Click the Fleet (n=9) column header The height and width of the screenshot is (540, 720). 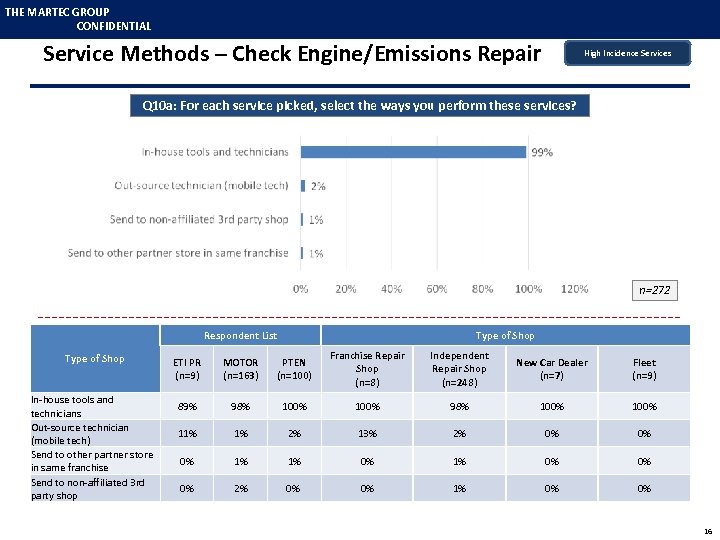tap(644, 369)
